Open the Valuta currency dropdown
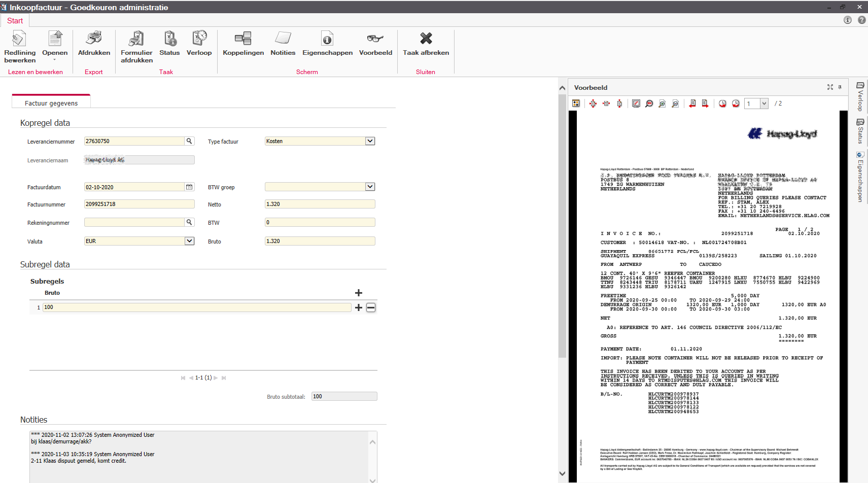 pyautogui.click(x=189, y=241)
